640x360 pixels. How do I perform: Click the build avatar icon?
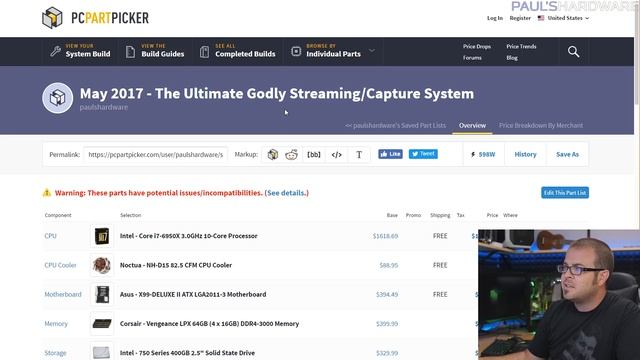point(58,98)
